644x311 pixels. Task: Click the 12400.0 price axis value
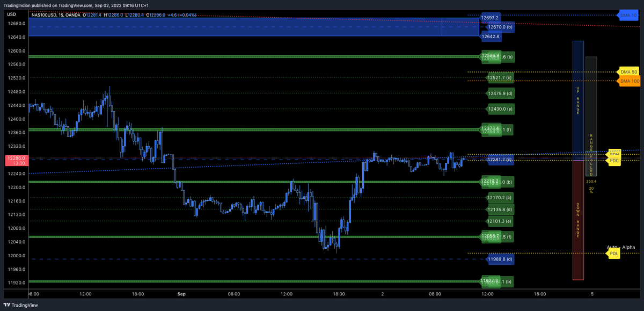click(17, 119)
